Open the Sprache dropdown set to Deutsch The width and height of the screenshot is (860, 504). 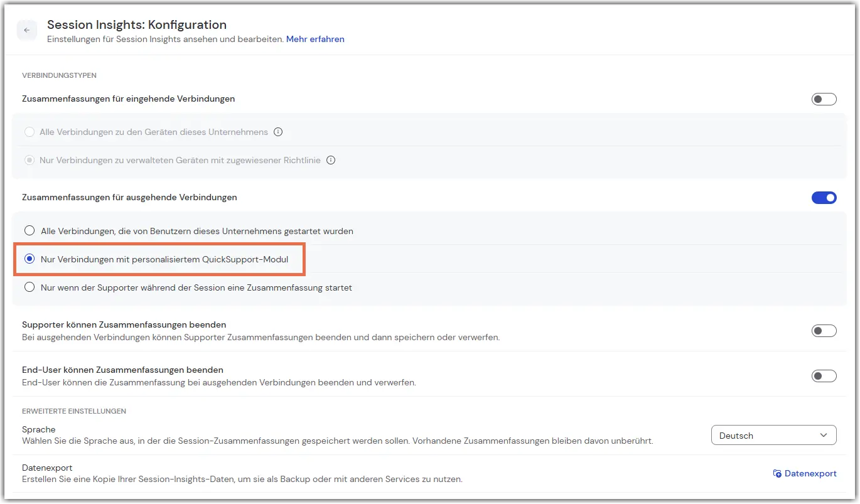tap(773, 436)
